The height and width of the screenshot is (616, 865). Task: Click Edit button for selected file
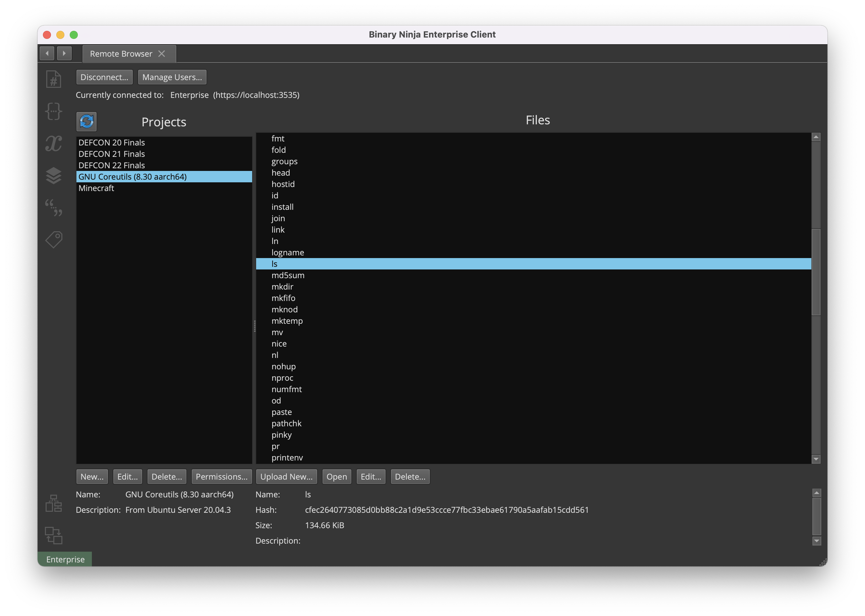pyautogui.click(x=371, y=477)
